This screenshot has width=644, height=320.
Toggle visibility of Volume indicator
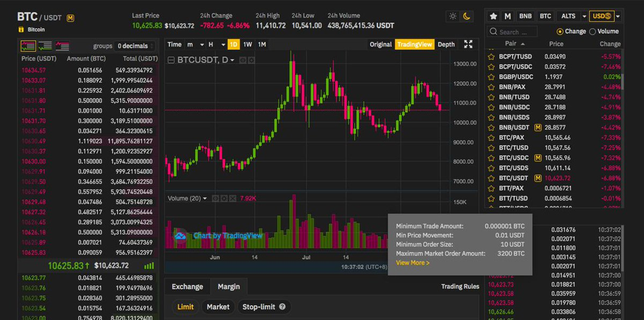coord(215,199)
